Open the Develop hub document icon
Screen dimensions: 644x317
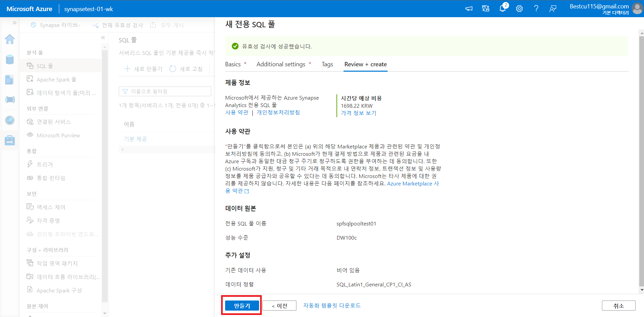(9, 80)
